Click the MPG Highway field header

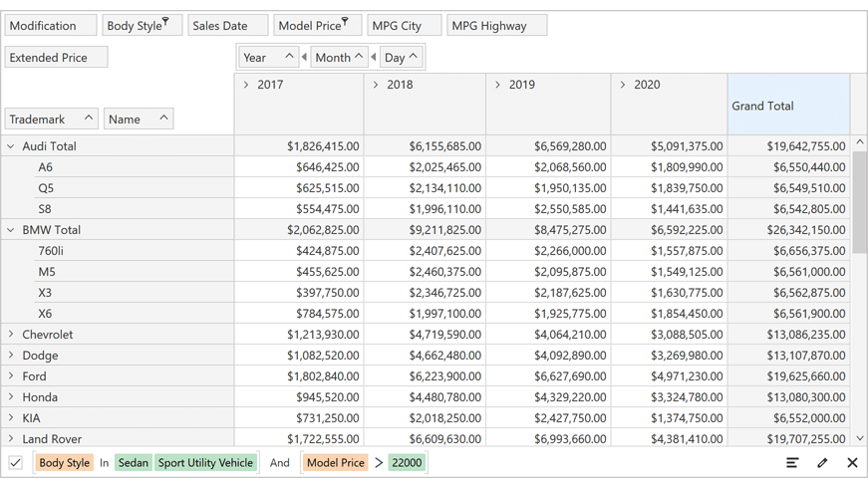[x=495, y=25]
